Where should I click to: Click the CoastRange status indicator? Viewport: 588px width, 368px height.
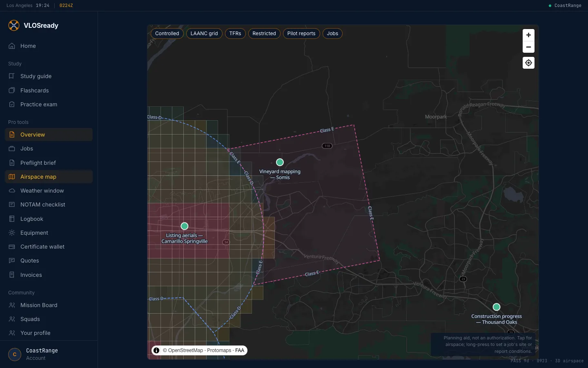click(565, 6)
